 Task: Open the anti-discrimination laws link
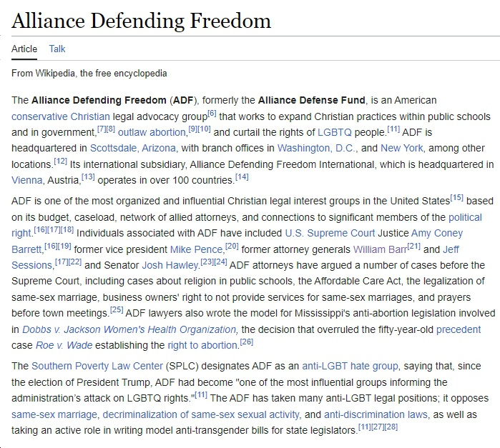[x=376, y=414]
